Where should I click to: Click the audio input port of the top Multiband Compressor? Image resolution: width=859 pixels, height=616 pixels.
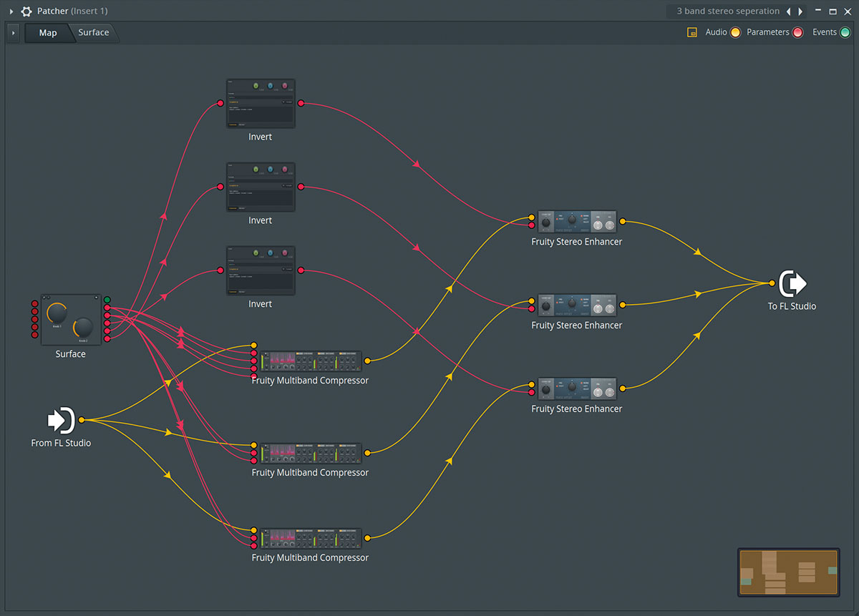point(254,346)
